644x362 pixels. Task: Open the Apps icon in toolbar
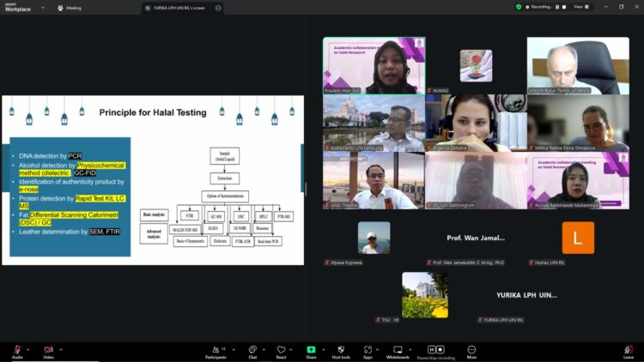(x=368, y=350)
